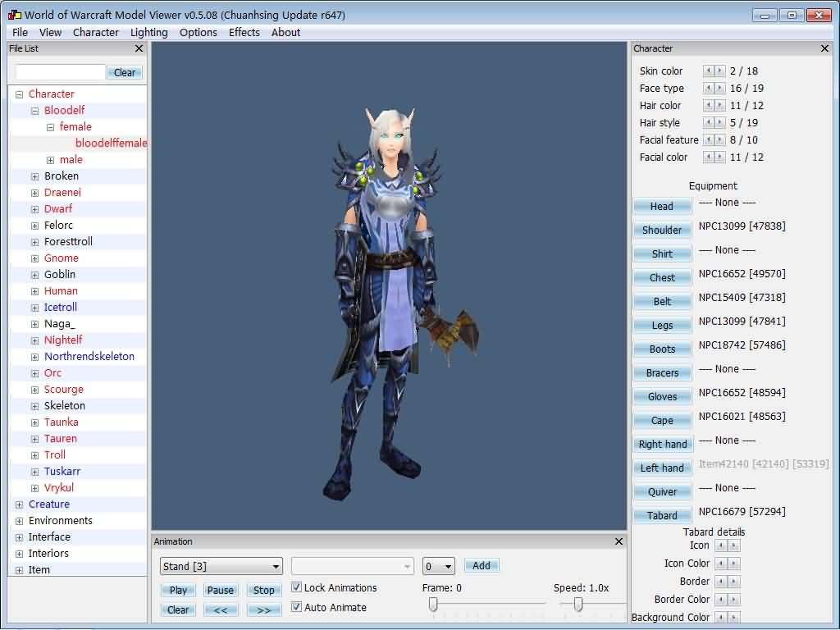Click the Legs equipment button

(662, 325)
